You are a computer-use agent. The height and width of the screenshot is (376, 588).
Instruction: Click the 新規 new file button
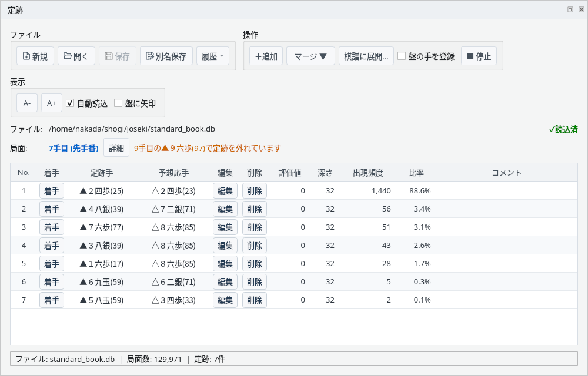tap(35, 56)
